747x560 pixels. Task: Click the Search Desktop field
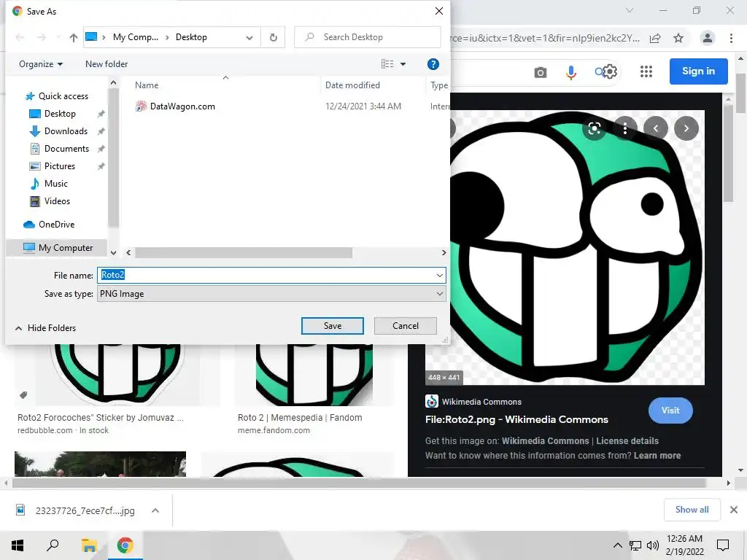click(368, 37)
